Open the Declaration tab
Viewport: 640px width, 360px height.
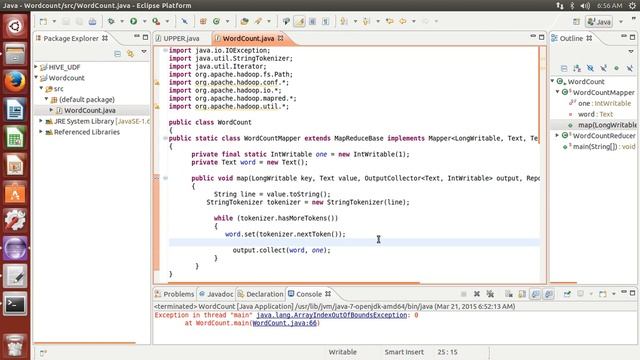[x=260, y=294]
